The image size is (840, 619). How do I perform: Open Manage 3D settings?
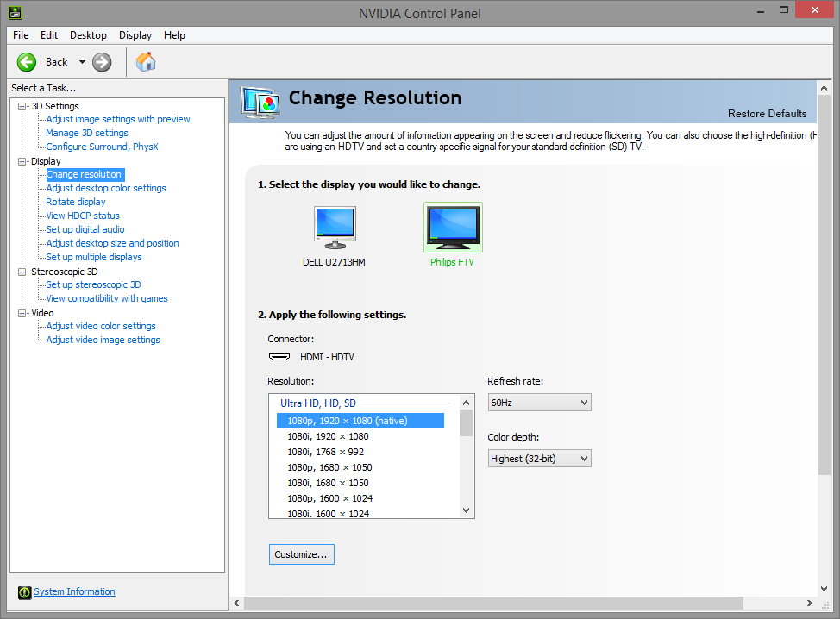87,133
